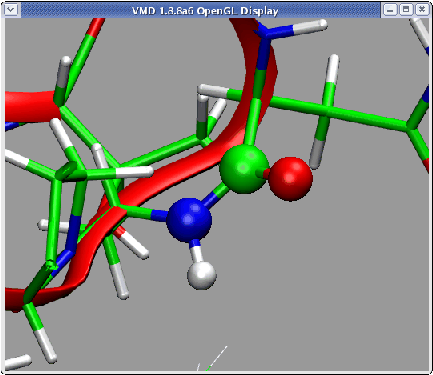This screenshot has width=433, height=375.
Task: Pick the large green carbon atom sphere
Action: coord(244,169)
